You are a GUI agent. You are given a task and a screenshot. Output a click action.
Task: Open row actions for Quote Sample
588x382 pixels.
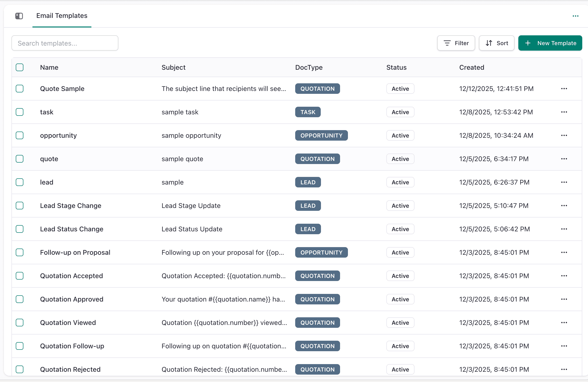(x=564, y=89)
